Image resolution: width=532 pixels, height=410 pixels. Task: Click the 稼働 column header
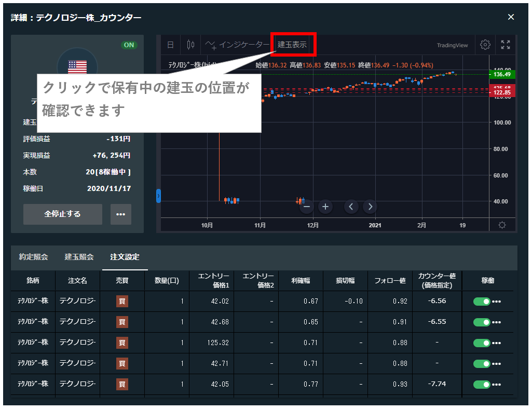click(x=487, y=280)
